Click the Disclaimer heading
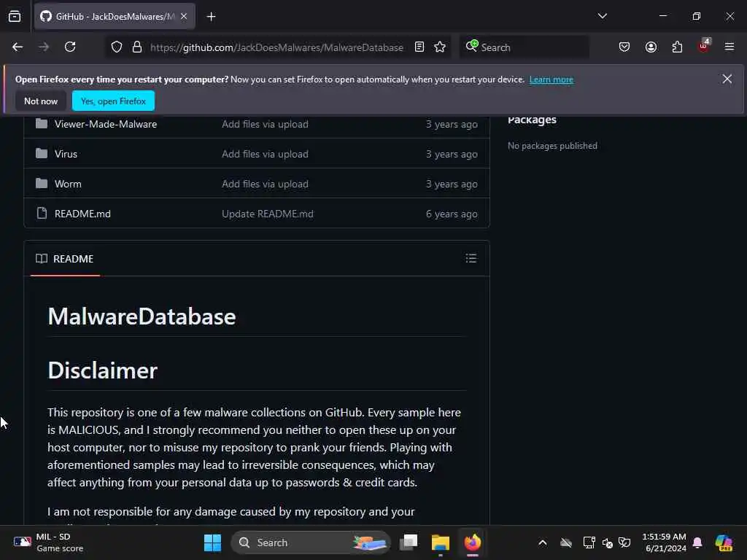Screen dimensions: 747x560 point(102,370)
